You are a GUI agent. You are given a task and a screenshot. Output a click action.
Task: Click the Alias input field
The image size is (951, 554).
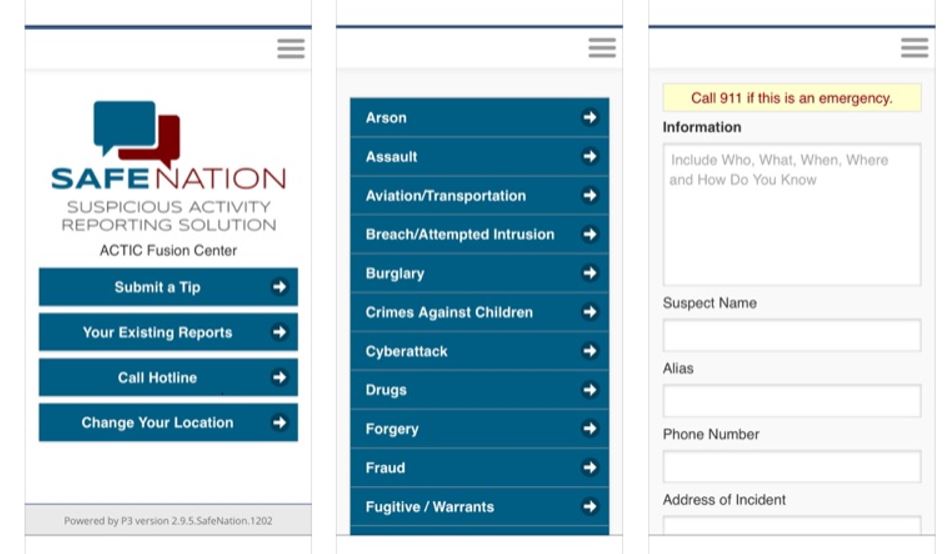click(792, 400)
